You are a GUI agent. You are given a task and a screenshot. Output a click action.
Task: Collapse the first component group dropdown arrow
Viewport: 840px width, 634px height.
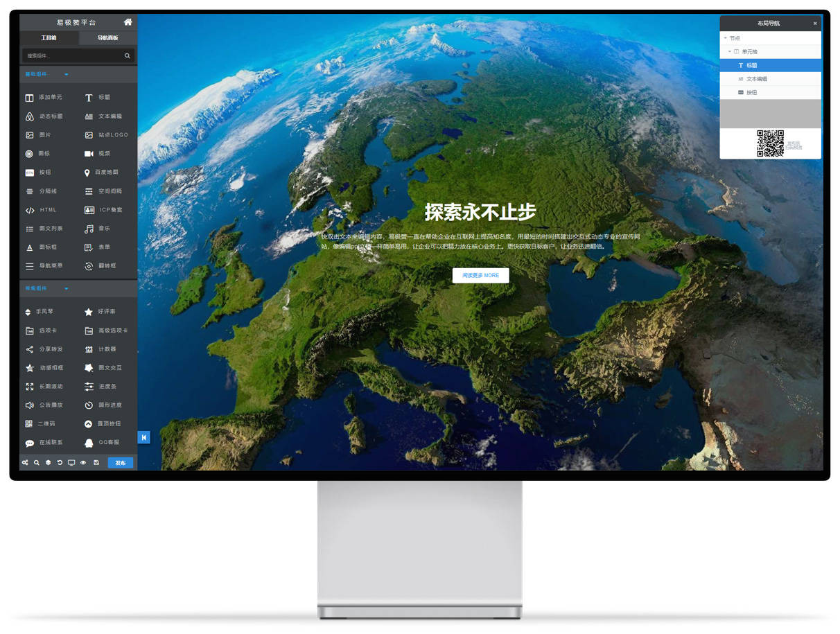tap(67, 74)
